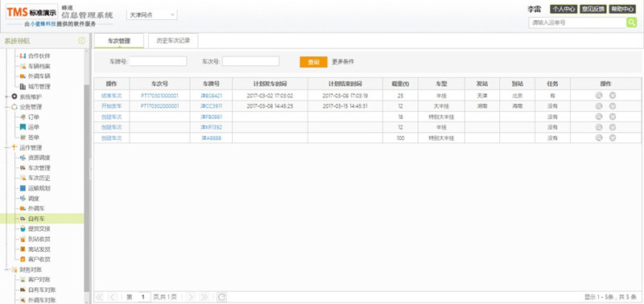The width and height of the screenshot is (644, 304).
Task: Open the plate number 津BS8421 link
Action: (x=211, y=95)
